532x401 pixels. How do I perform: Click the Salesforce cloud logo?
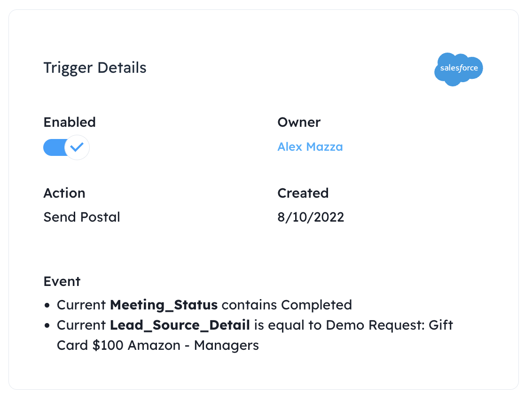pyautogui.click(x=458, y=69)
